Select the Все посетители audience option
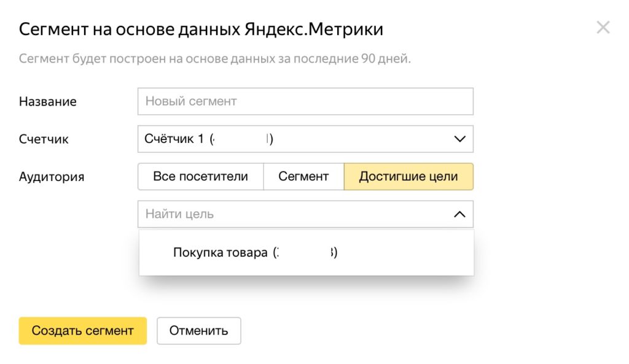 tap(200, 177)
